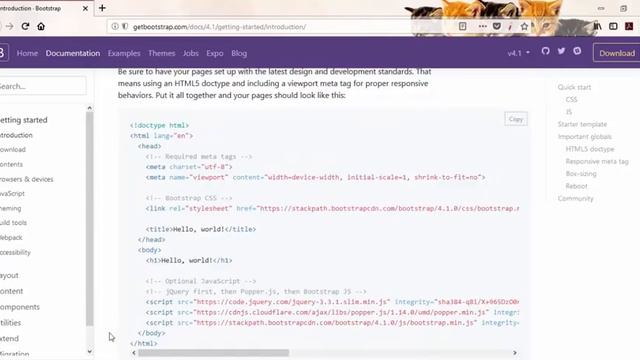Click the code block horizontal scrollbar thumb
This screenshot has width=640, height=360.
click(x=213, y=353)
